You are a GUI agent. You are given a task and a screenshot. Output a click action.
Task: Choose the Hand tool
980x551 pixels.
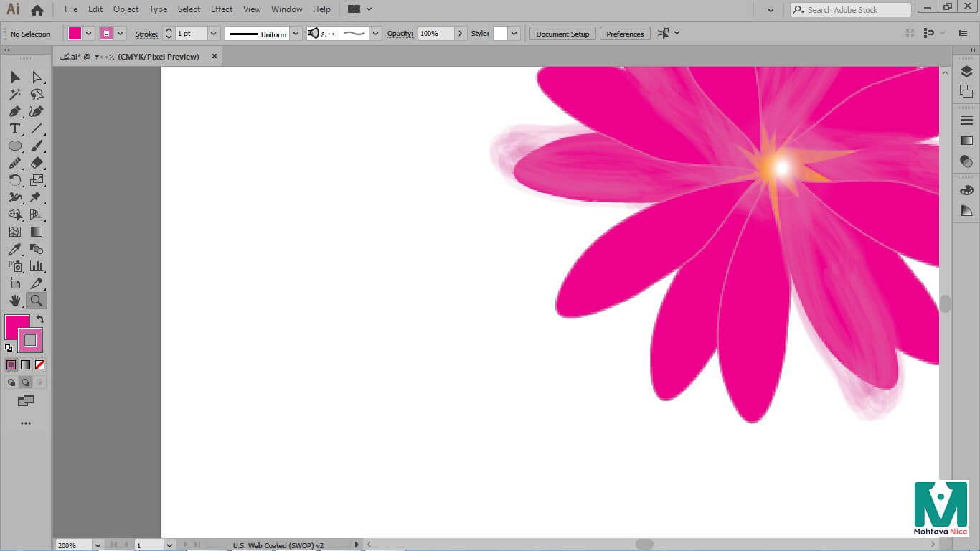[14, 301]
